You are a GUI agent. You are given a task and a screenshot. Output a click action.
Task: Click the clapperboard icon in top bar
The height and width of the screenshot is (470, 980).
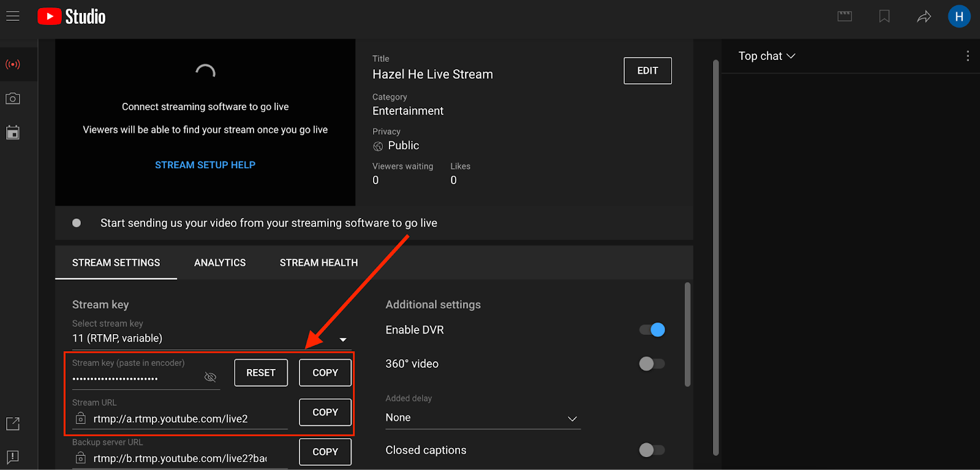point(845,17)
